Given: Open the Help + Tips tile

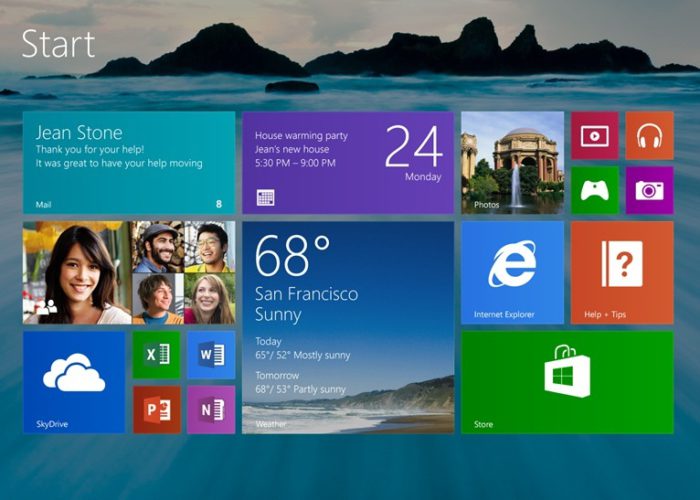Looking at the screenshot, I should pos(622,272).
